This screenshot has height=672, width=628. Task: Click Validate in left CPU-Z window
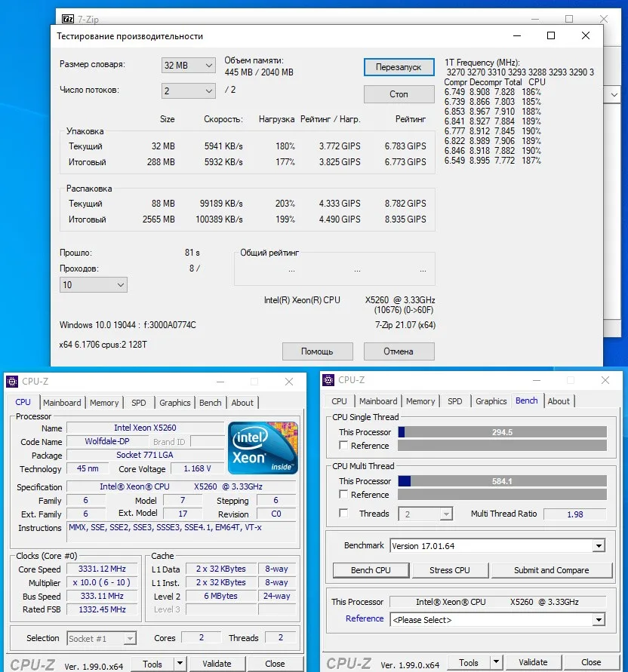tap(217, 664)
